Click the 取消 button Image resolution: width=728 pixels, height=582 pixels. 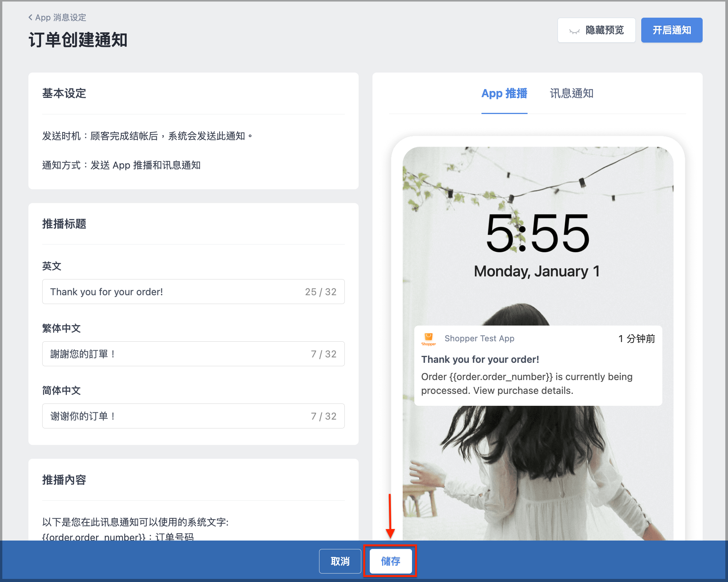pyautogui.click(x=340, y=561)
